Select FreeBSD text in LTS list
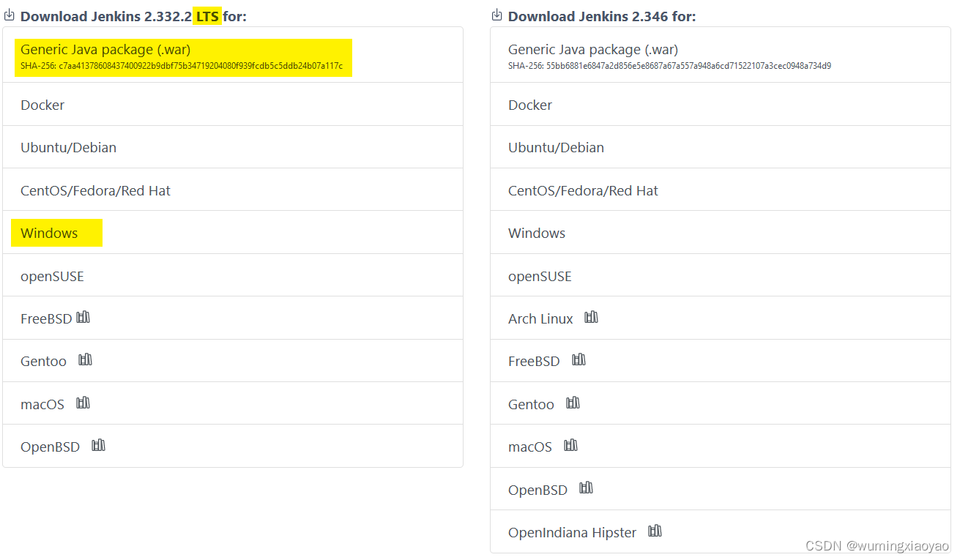The image size is (960, 560). [46, 318]
